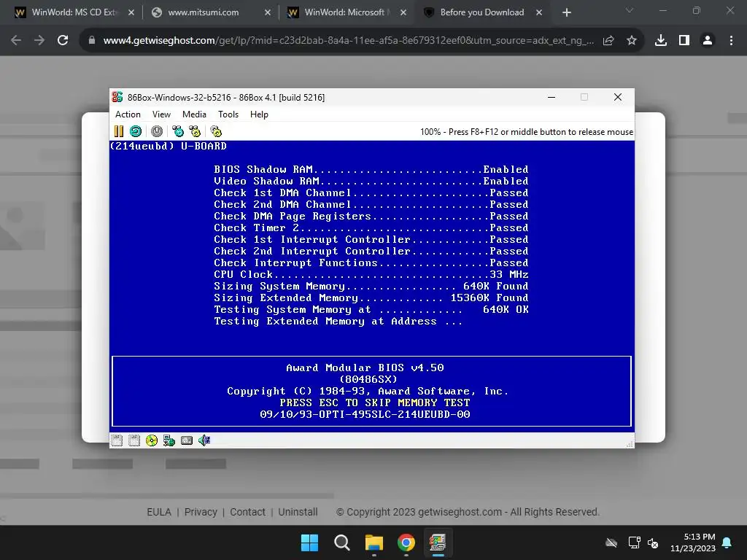Viewport: 747px width, 560px height.
Task: Open Chrome downloads icon
Action: coord(661,41)
